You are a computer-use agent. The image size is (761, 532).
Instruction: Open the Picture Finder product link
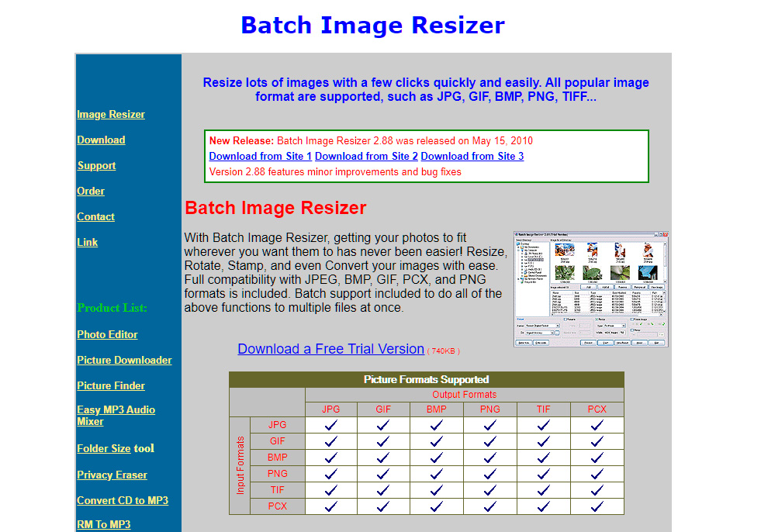111,385
